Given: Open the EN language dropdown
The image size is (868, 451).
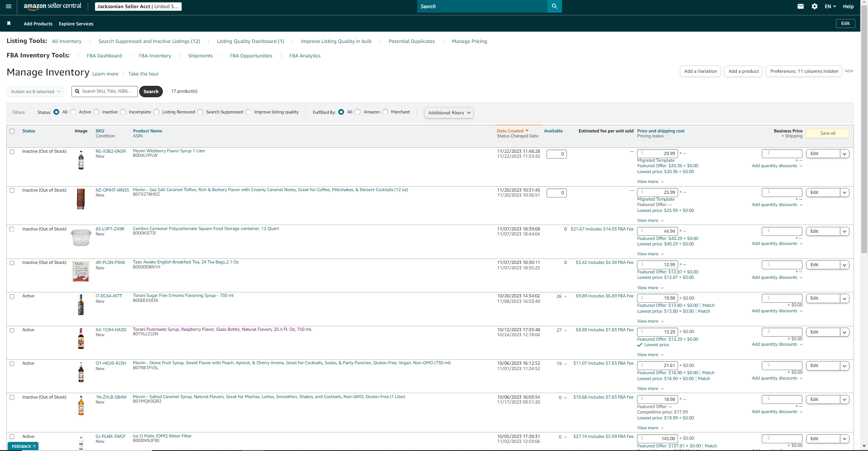Looking at the screenshot, I should (830, 6).
